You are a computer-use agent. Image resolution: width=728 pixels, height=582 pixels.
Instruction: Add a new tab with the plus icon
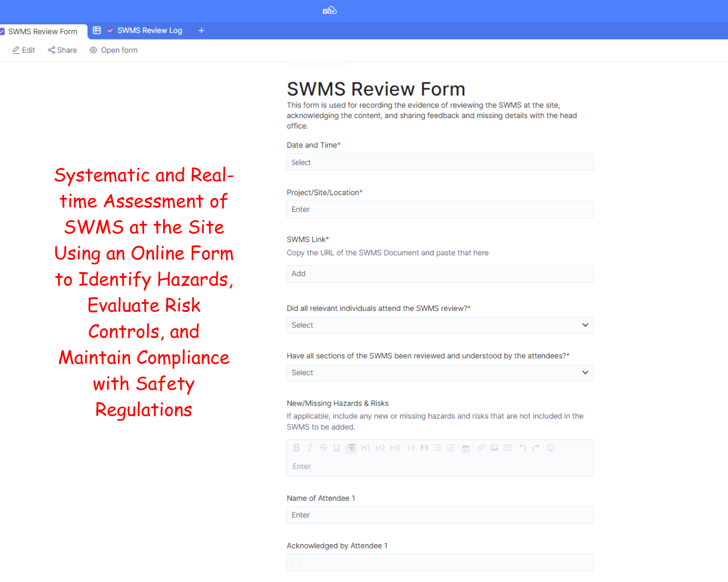[x=201, y=31]
